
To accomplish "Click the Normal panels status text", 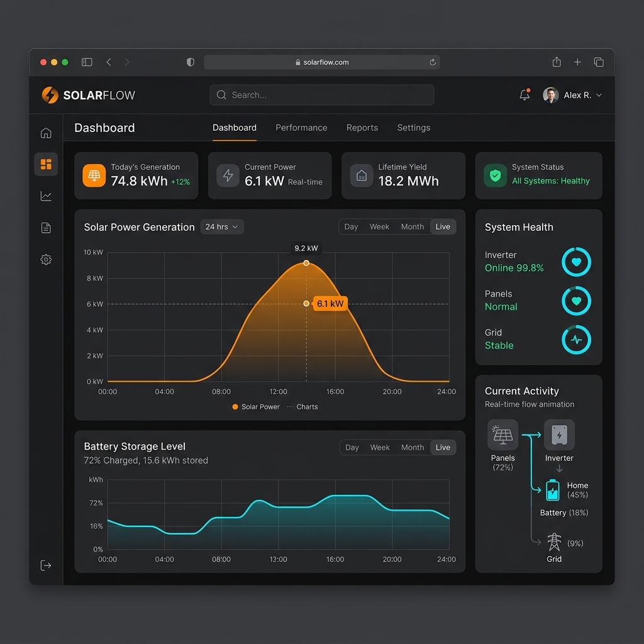I will pos(501,307).
